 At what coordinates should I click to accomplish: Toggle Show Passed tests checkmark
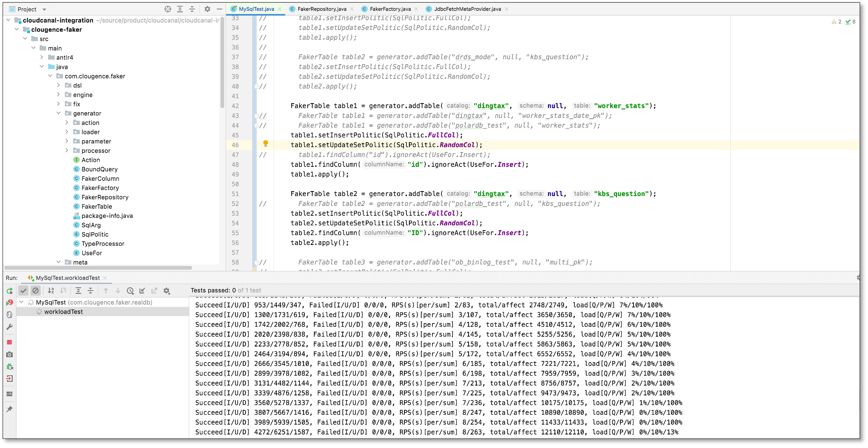(x=23, y=291)
